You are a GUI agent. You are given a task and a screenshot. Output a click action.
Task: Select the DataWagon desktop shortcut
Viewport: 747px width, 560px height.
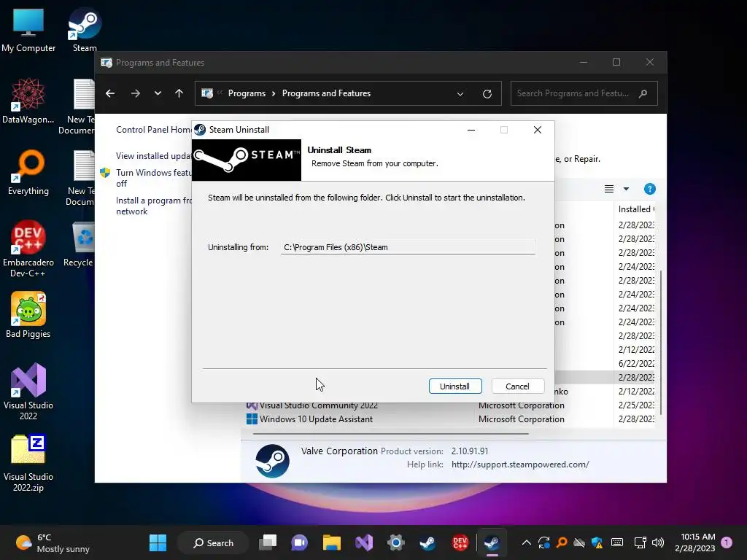(x=28, y=101)
